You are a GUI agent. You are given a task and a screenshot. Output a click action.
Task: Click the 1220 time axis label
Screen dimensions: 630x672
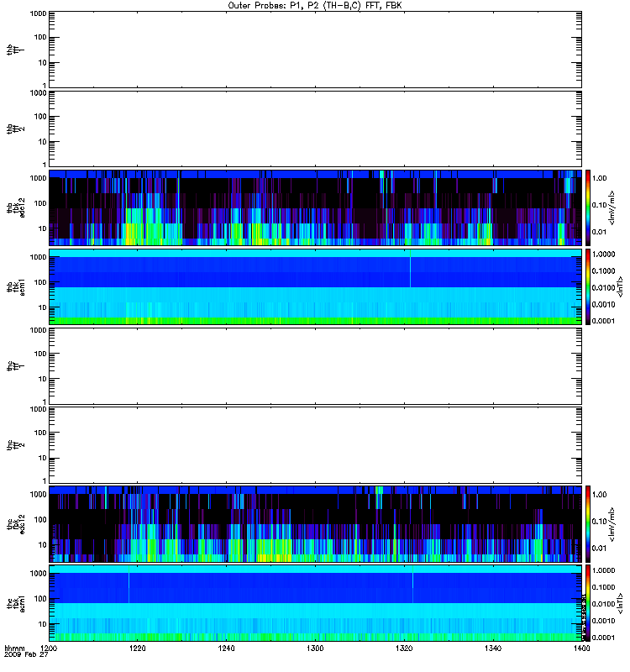point(138,648)
